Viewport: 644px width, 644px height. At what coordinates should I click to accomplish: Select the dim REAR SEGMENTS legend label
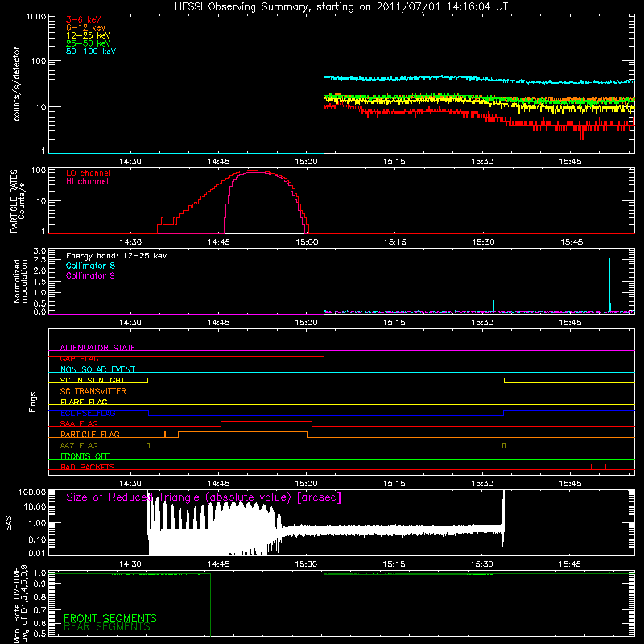click(107, 627)
